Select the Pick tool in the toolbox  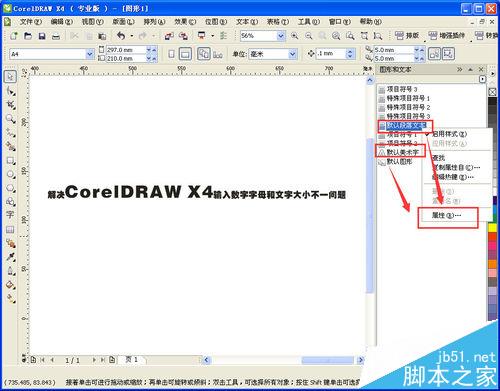(10, 76)
